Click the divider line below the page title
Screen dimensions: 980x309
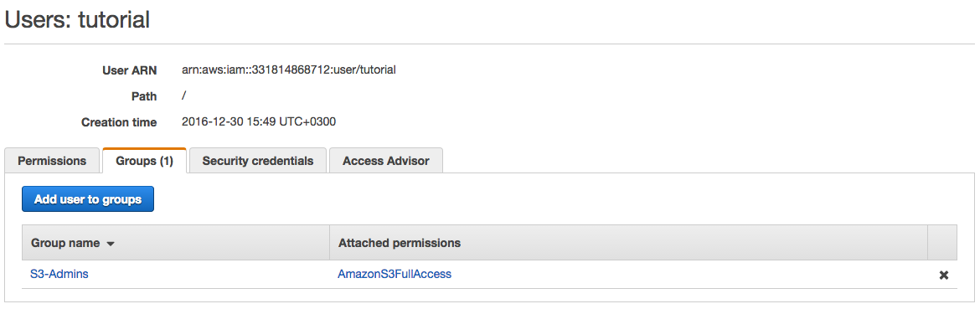(x=489, y=44)
